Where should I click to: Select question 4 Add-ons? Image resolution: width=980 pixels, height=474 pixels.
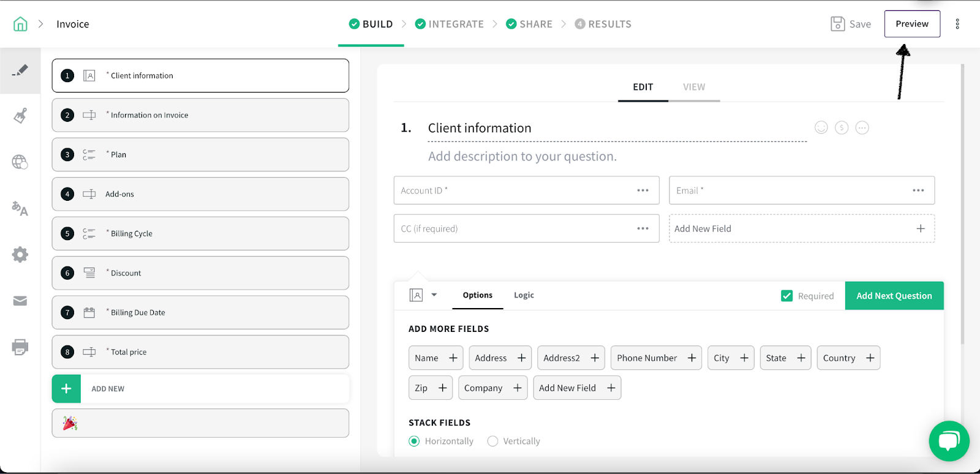click(x=200, y=194)
